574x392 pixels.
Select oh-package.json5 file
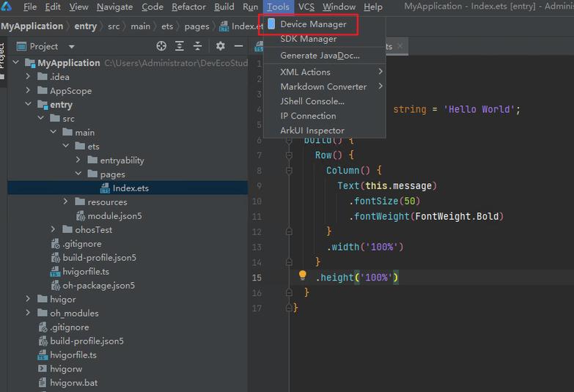tap(98, 286)
